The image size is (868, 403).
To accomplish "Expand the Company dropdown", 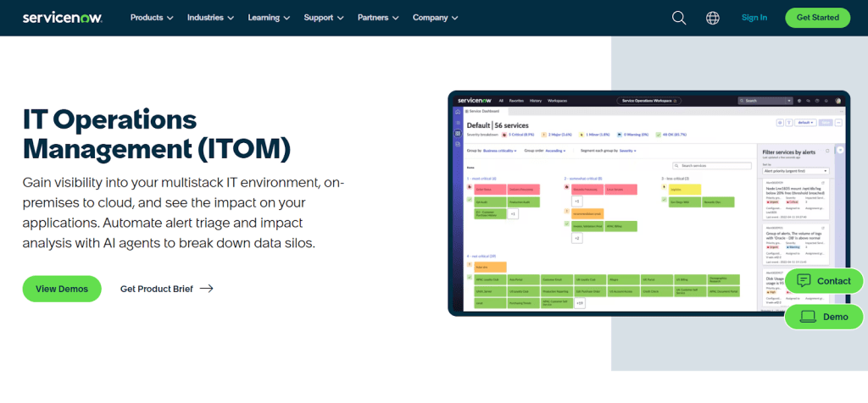I will click(435, 18).
